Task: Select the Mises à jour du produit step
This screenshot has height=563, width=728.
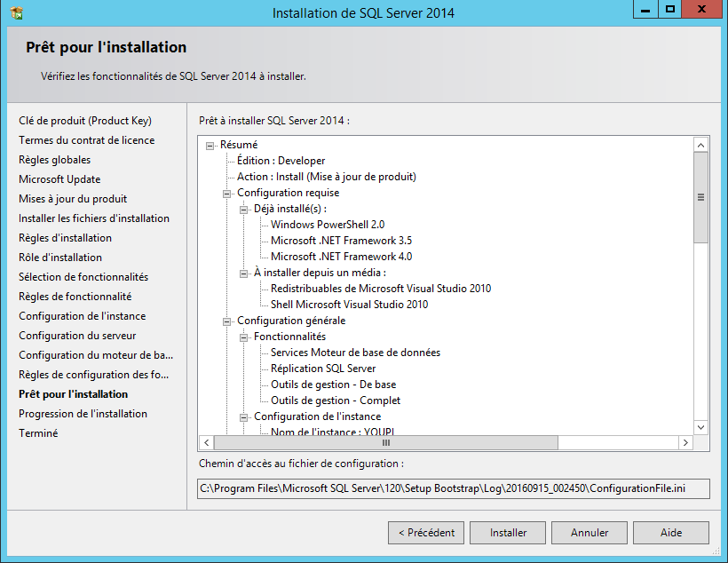Action: [73, 199]
